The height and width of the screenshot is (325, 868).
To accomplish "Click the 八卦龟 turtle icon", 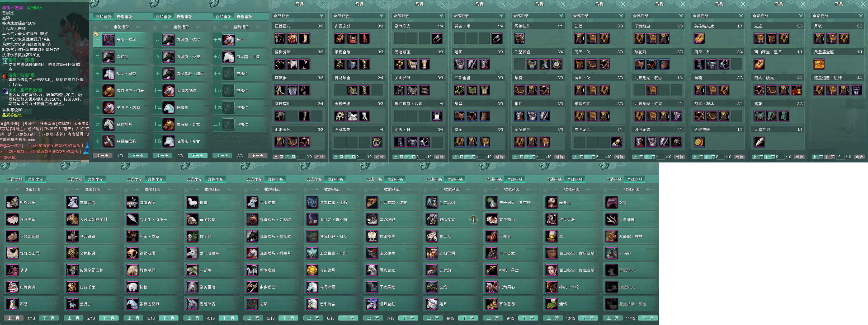I will [x=192, y=270].
